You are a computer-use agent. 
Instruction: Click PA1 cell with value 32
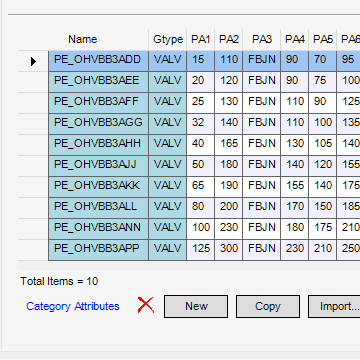(x=201, y=124)
